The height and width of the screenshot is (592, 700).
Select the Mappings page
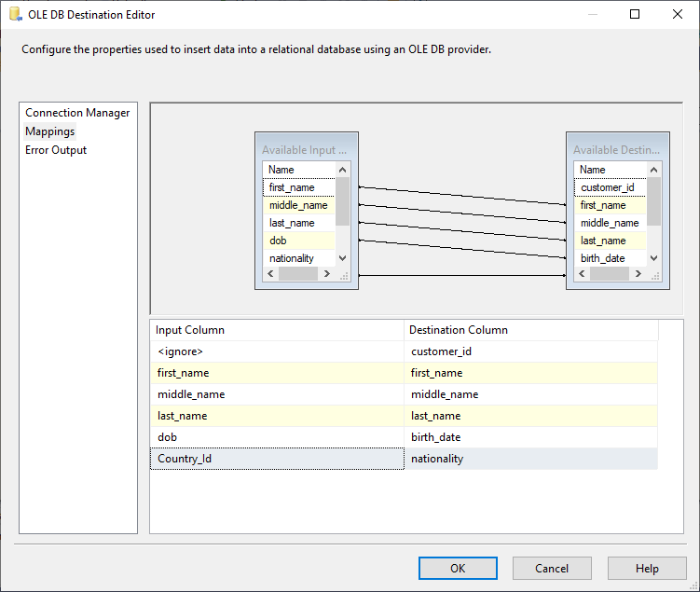click(x=50, y=131)
